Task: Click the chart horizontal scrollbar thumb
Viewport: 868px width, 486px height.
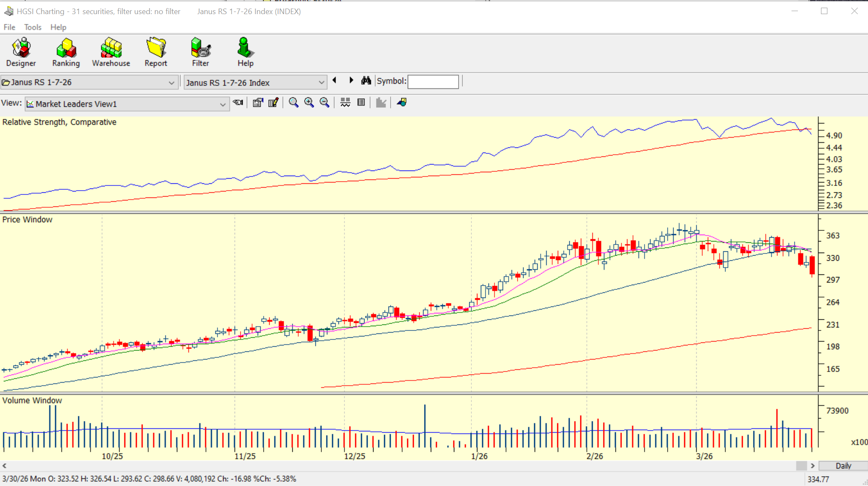Action: click(x=801, y=465)
